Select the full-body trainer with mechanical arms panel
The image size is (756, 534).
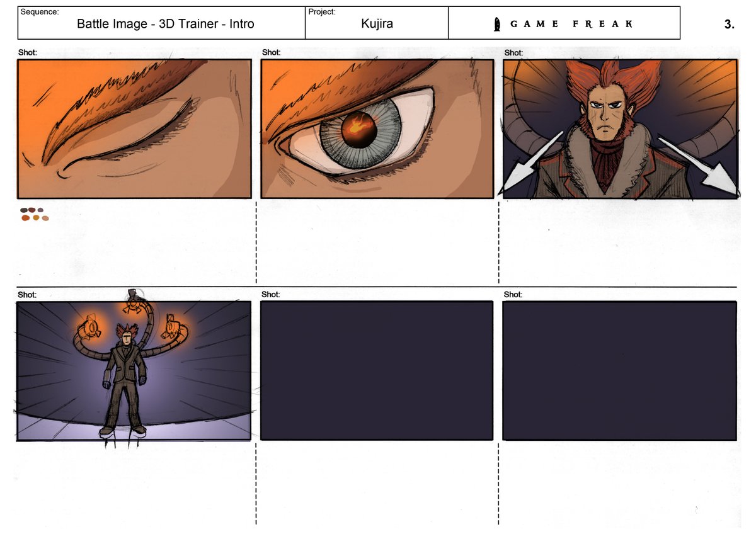[134, 370]
